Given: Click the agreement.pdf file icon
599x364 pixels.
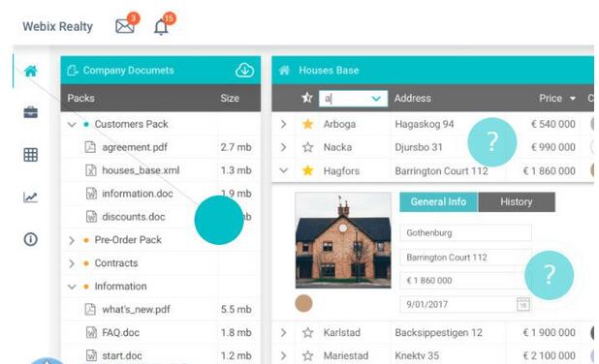Looking at the screenshot, I should (90, 147).
